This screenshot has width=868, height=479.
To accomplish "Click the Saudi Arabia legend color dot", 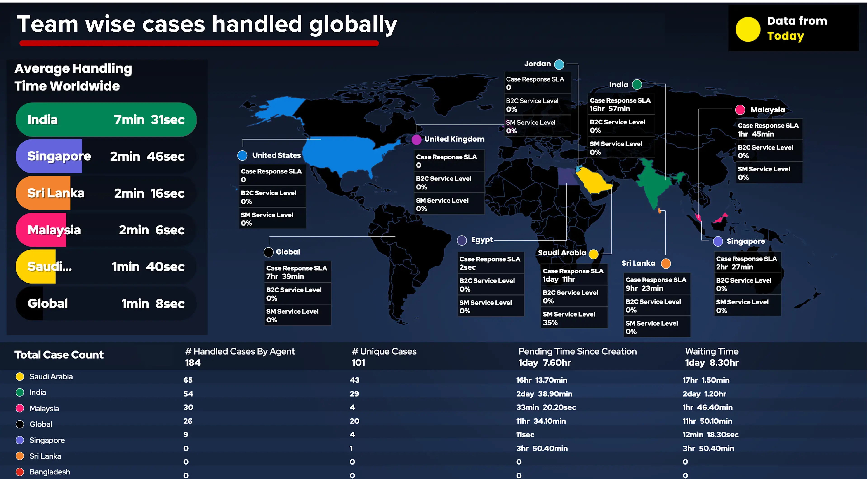I will (20, 377).
